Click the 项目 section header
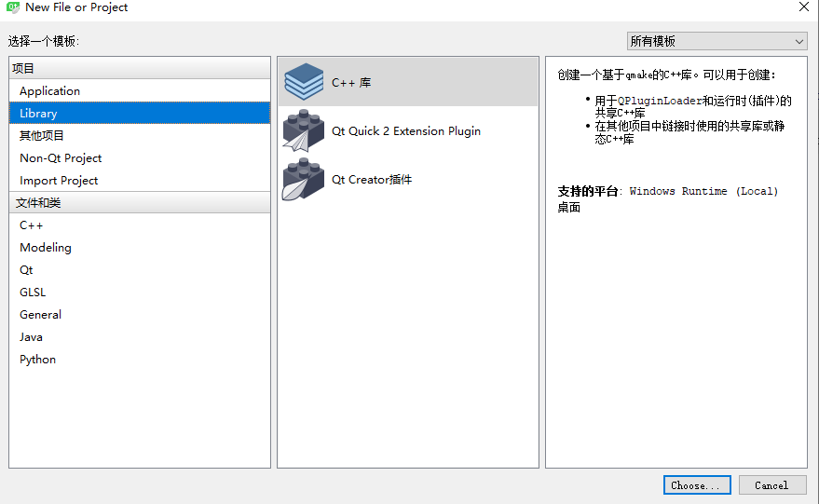This screenshot has width=819, height=504. coord(140,68)
